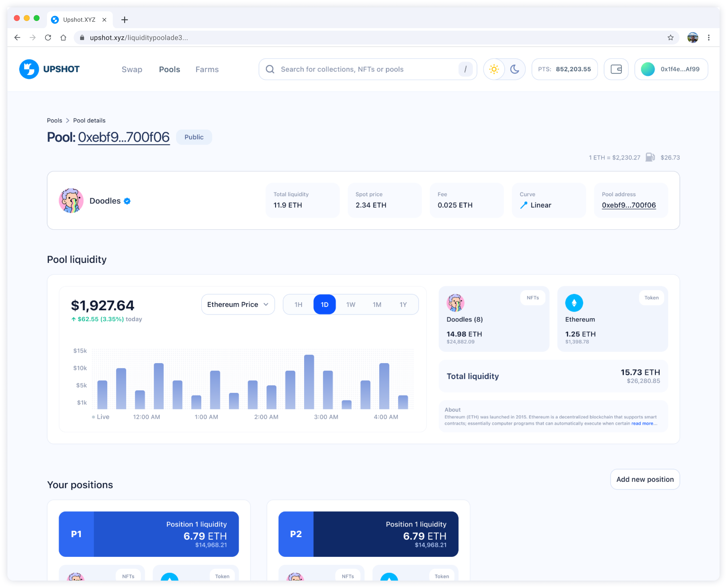Viewport: 727px width, 588px height.
Task: Open Chrome three-dot menu
Action: point(708,38)
